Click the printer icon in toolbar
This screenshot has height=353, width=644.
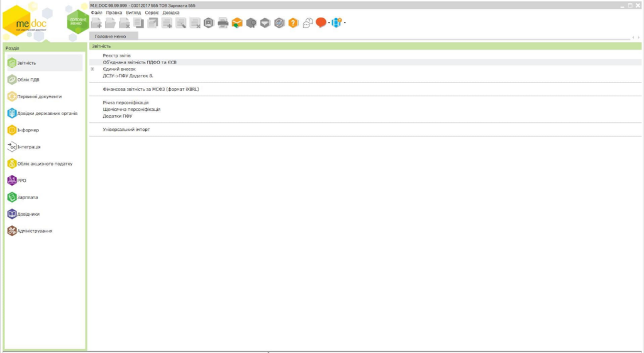tap(223, 23)
